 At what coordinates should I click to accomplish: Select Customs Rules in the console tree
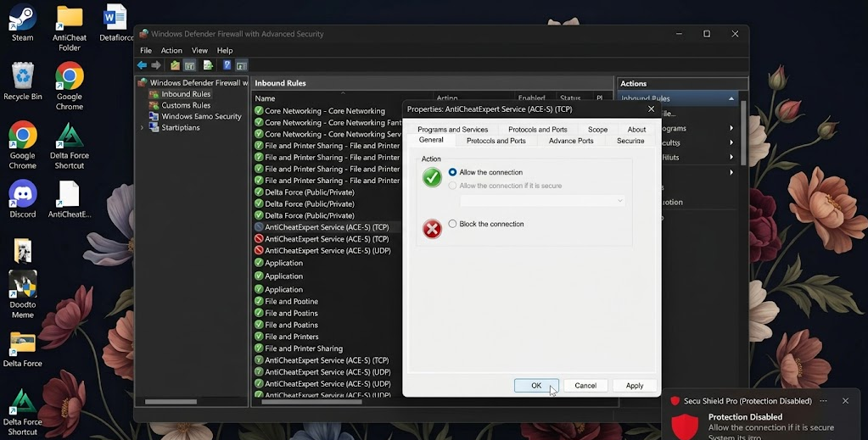coord(186,105)
